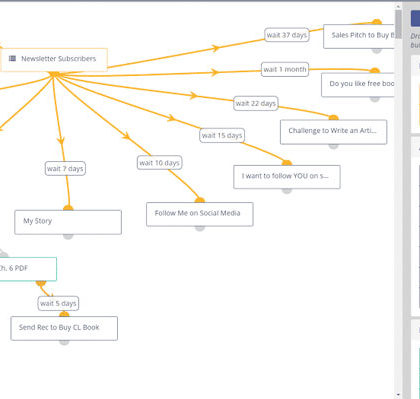Select the Sales Pitch to Buy node
Image resolution: width=420 pixels, height=399 pixels.
pos(359,36)
